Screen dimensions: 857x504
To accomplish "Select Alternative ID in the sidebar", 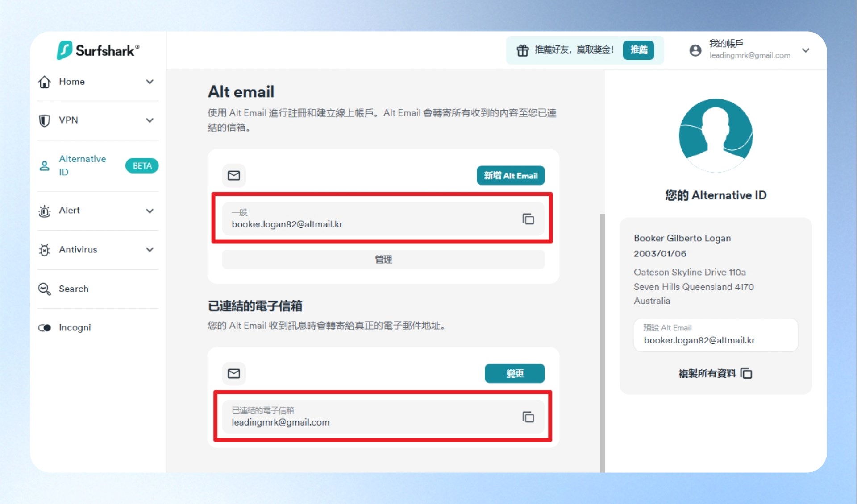I will click(x=98, y=166).
